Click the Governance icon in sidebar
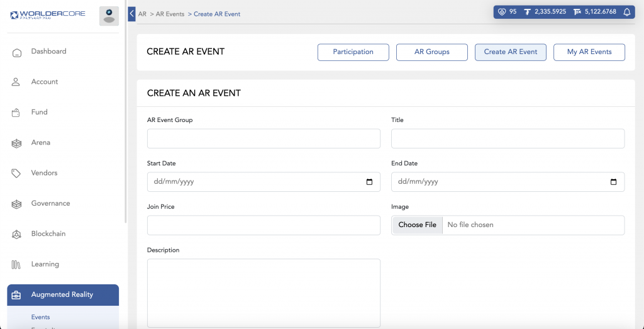Viewport: 644px width, 329px height. (x=16, y=204)
